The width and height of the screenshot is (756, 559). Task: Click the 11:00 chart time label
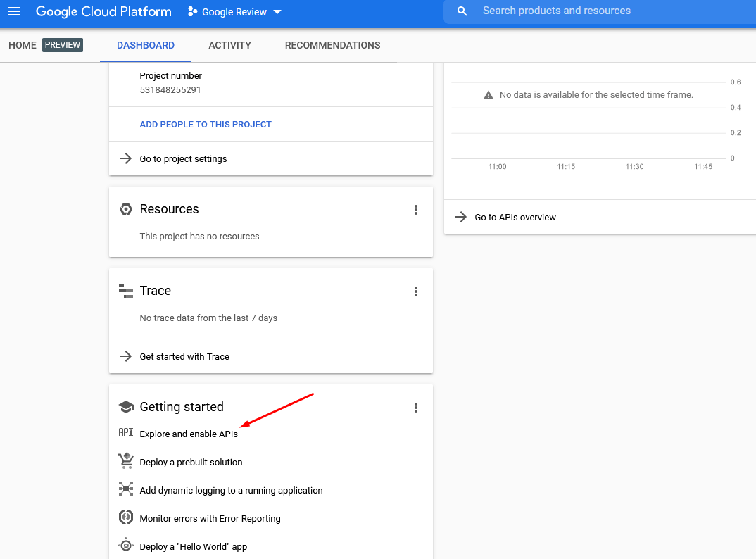pyautogui.click(x=498, y=166)
